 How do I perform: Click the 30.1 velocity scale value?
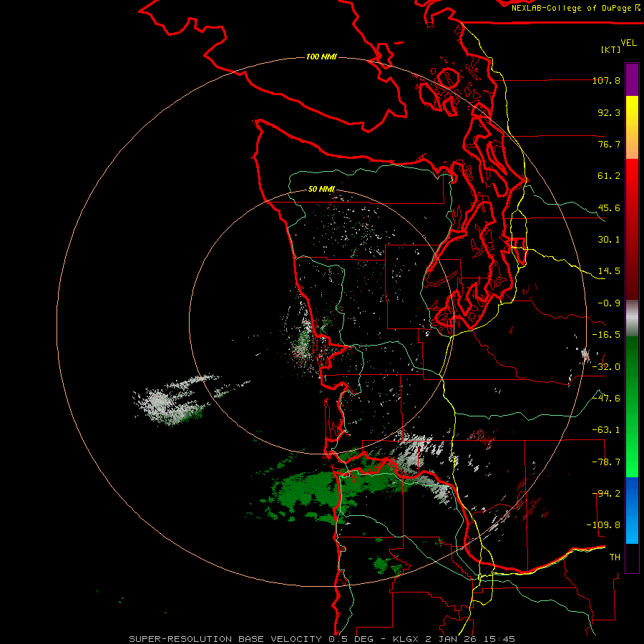609,240
